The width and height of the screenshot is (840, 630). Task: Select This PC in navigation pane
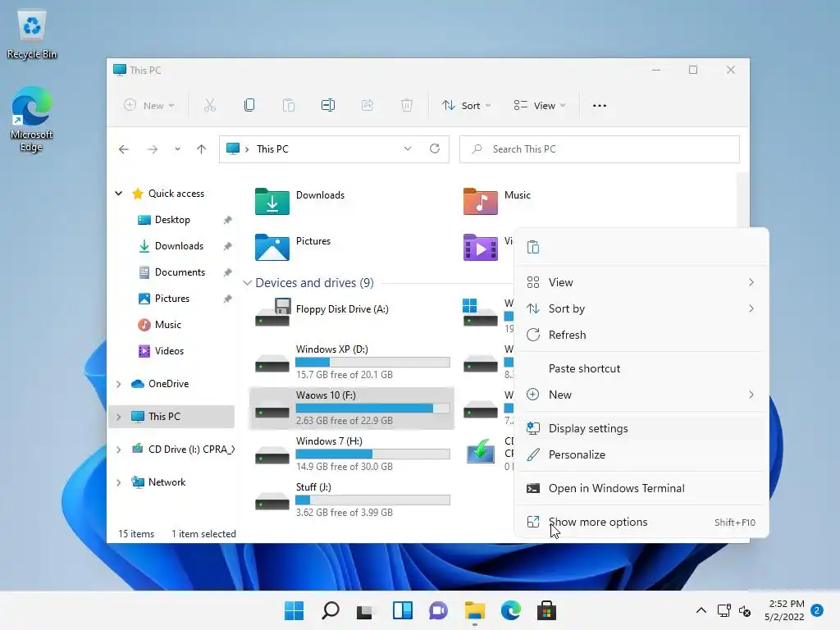[x=171, y=416]
